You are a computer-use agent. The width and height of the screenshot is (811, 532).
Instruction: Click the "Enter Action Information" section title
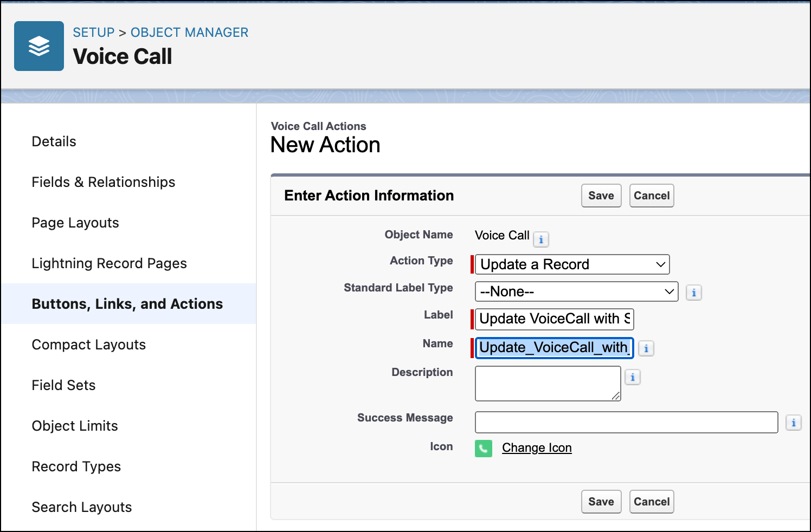pos(369,196)
